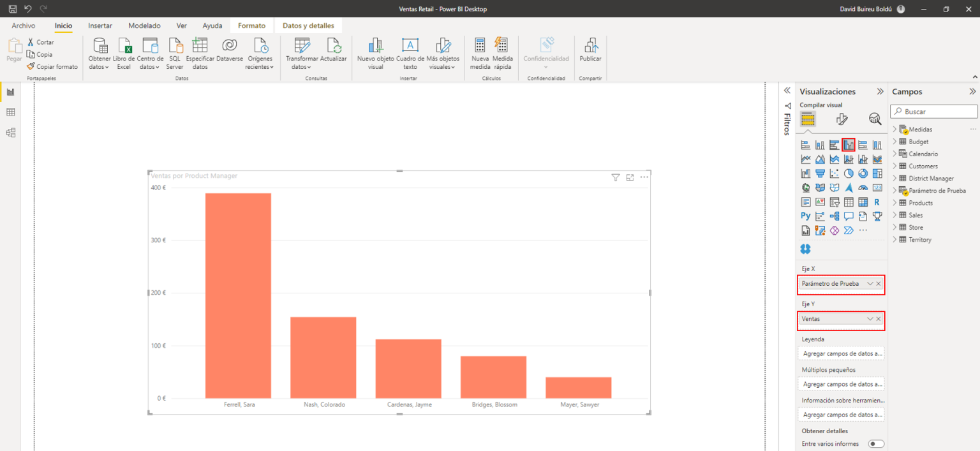This screenshot has height=451, width=980.
Task: Switch to Data view in left sidebar
Action: [x=10, y=112]
